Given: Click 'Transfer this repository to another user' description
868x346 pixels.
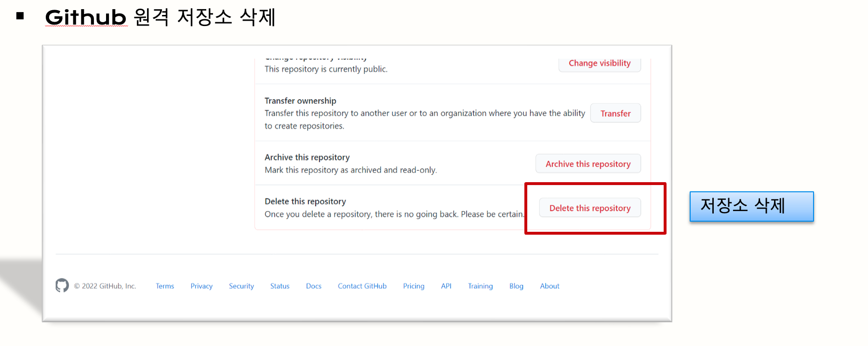Looking at the screenshot, I should click(425, 120).
